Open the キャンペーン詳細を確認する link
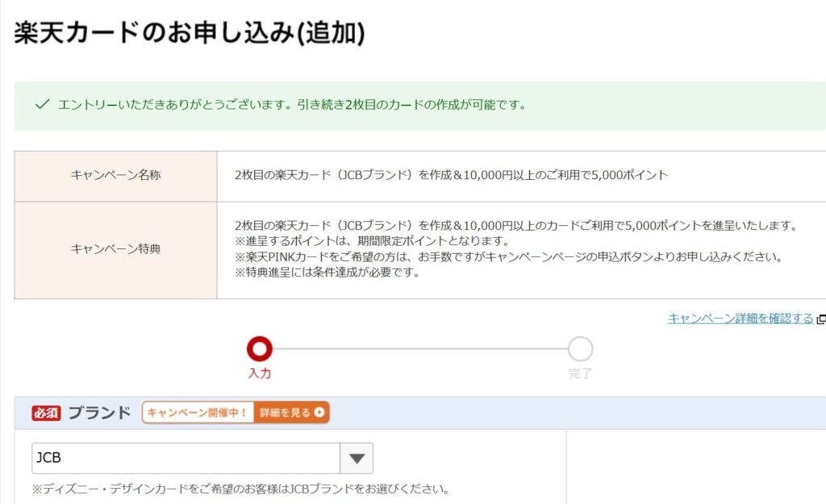 tap(740, 319)
